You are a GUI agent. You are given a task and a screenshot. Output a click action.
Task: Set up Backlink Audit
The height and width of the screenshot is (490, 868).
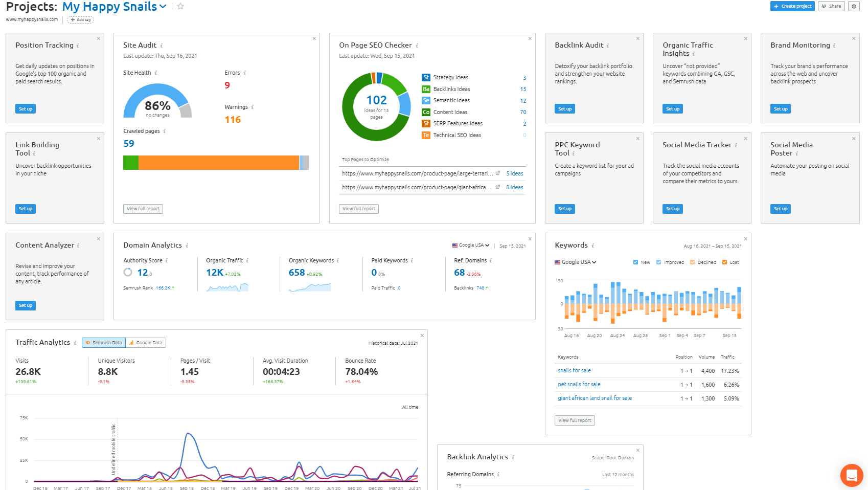[x=565, y=109]
